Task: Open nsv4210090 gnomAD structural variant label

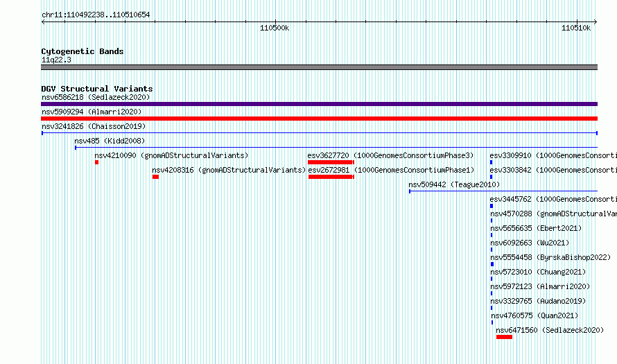Action: [171, 155]
